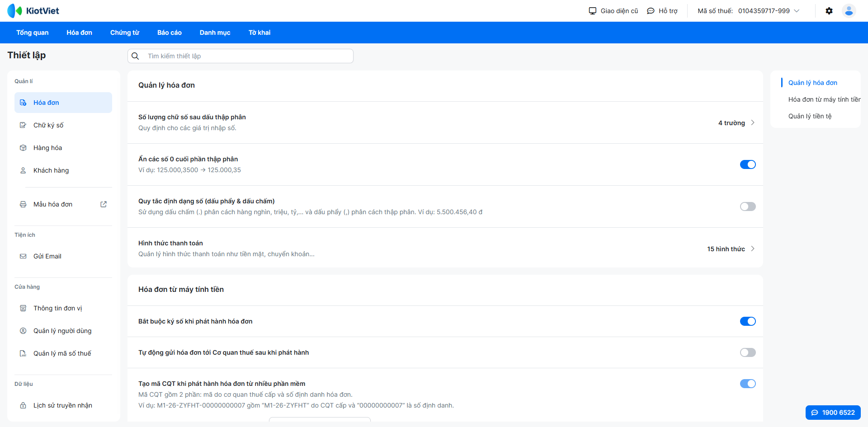Click the 4 trường value

pos(731,123)
